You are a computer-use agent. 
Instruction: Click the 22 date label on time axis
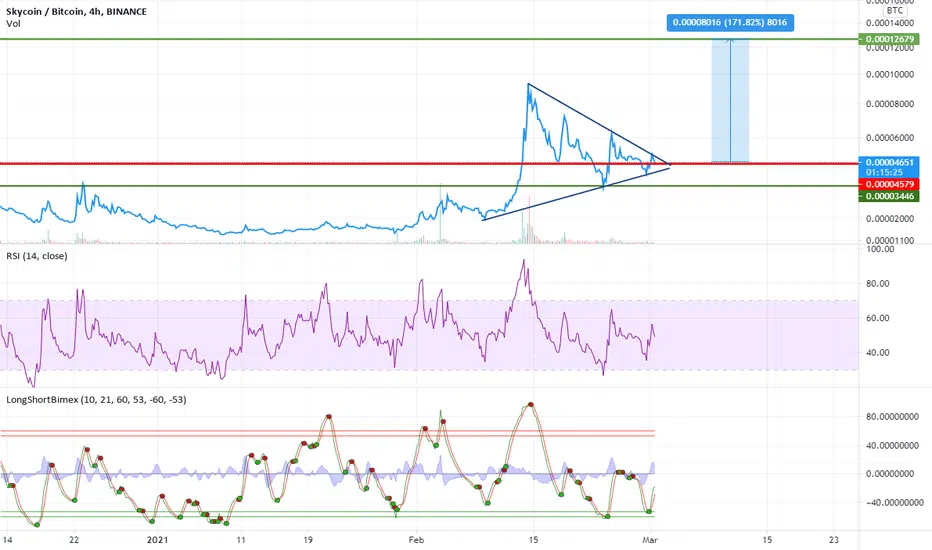[x=74, y=540]
